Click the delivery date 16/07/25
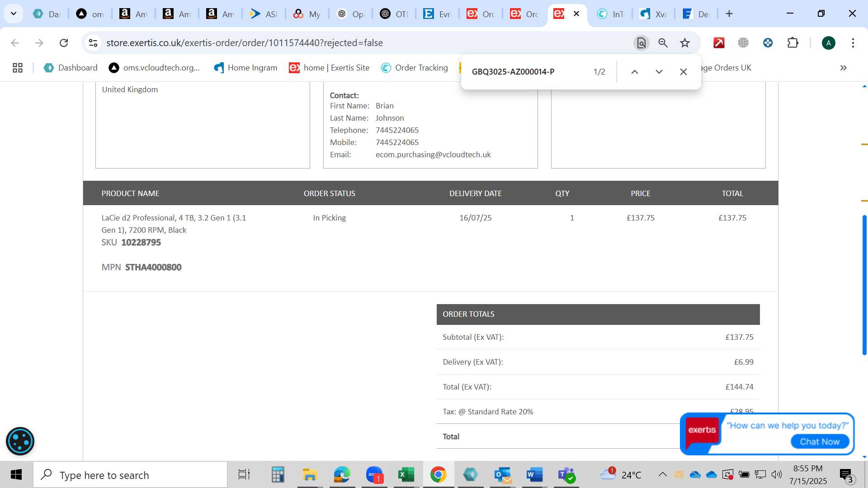The image size is (868, 488). pyautogui.click(x=476, y=218)
